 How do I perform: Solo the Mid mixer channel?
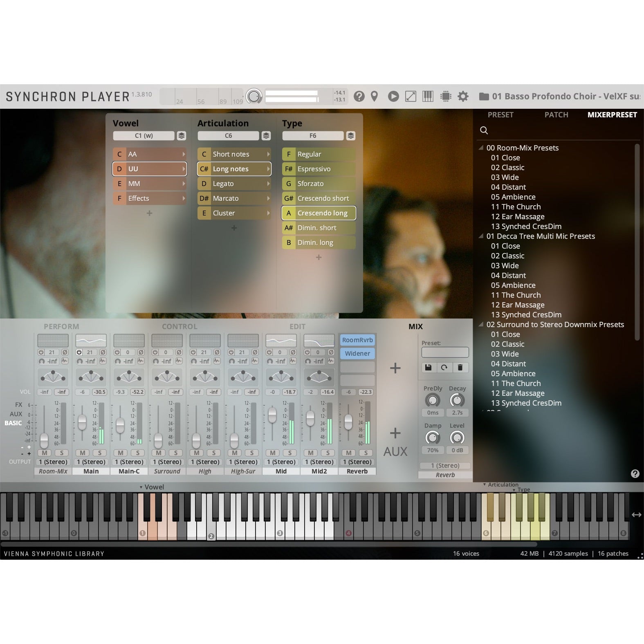pos(290,453)
